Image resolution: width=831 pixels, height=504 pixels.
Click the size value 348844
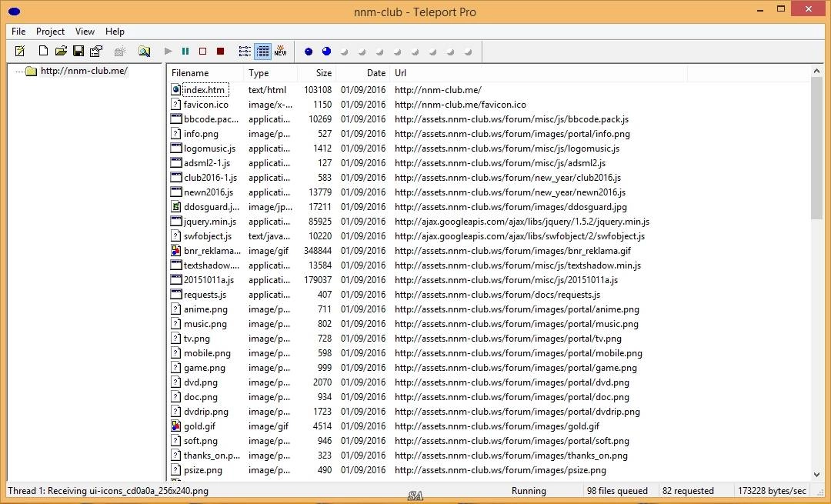click(x=318, y=251)
